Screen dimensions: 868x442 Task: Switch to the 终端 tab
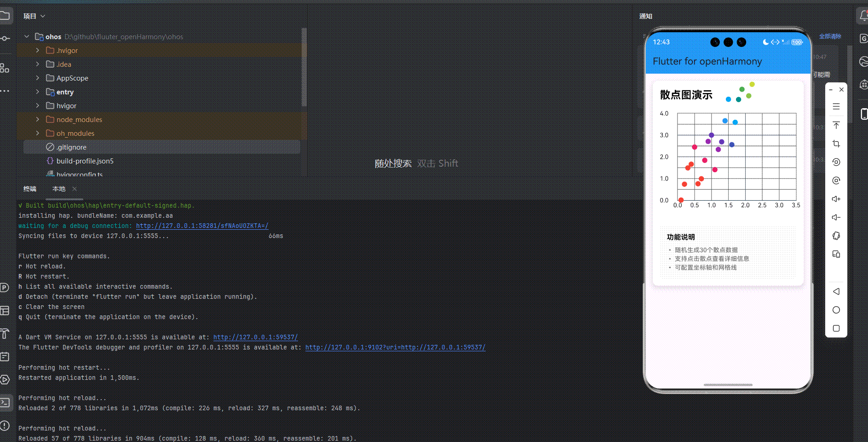click(x=30, y=189)
